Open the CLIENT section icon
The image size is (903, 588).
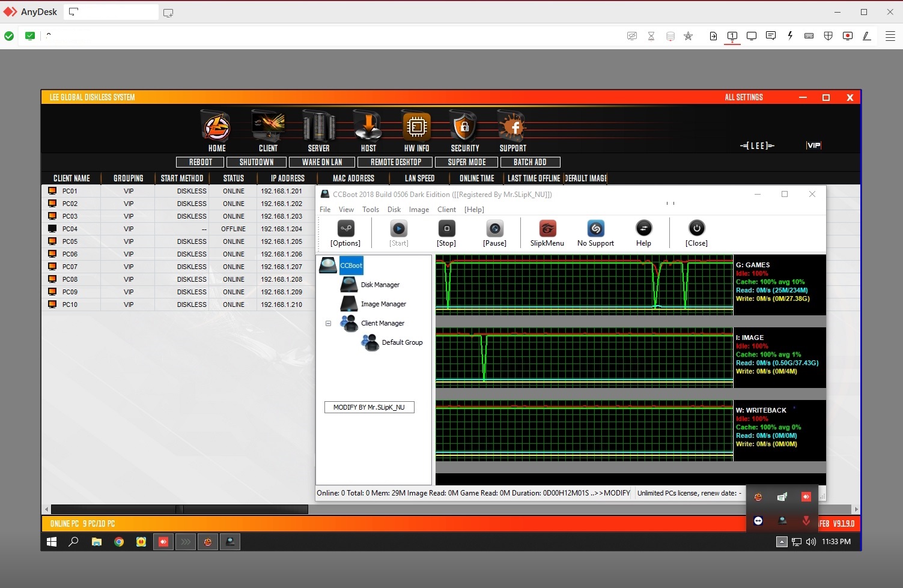[268, 126]
